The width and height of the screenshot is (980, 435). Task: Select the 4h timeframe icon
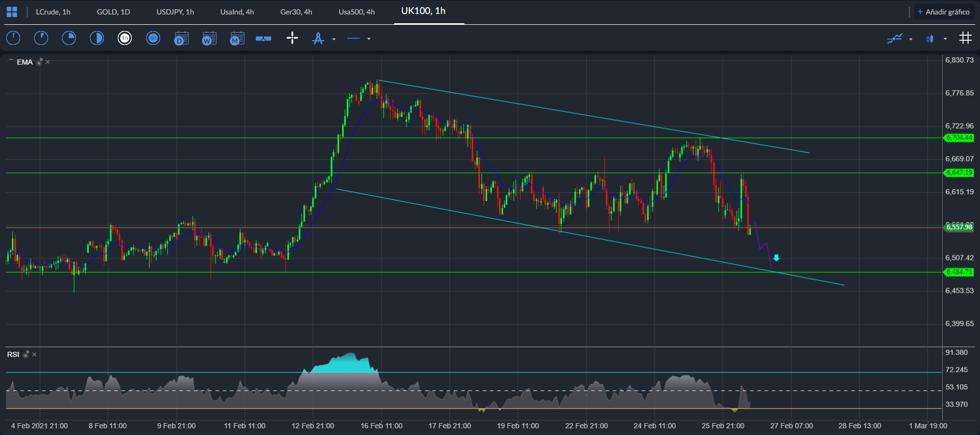(153, 38)
